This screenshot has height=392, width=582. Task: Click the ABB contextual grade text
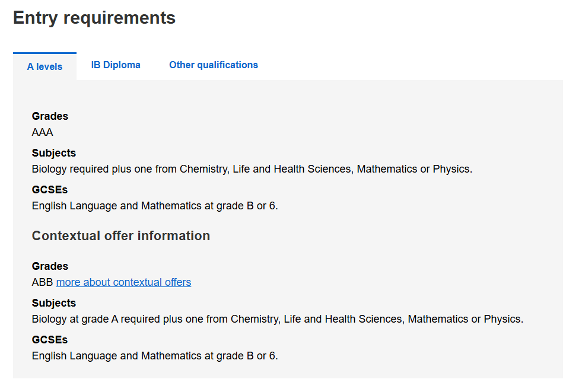[42, 282]
